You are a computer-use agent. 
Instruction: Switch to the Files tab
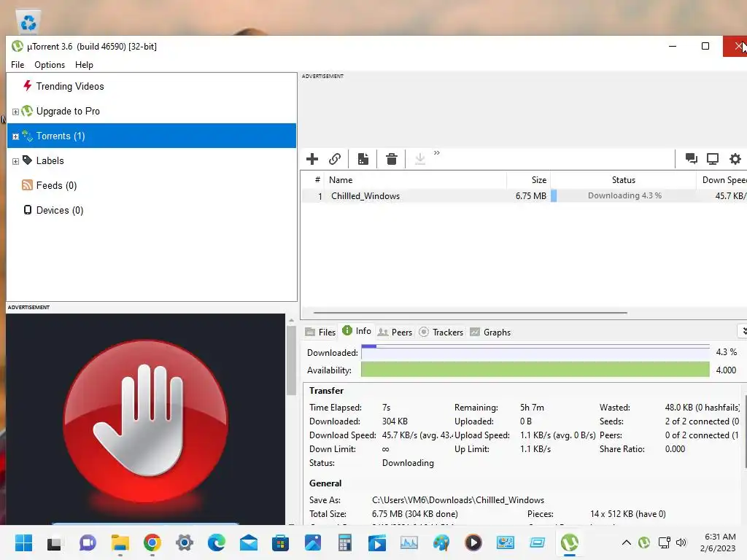pos(321,332)
